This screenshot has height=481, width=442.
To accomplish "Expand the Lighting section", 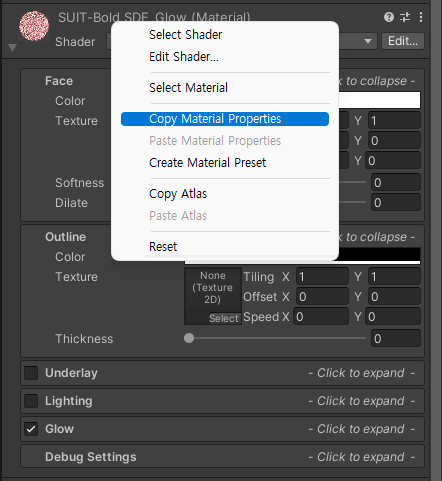I will click(222, 401).
